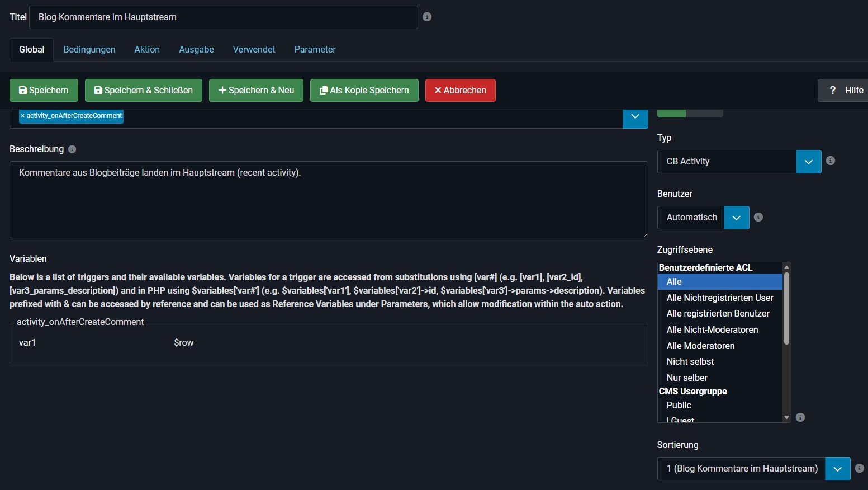Select 'Nur selber' in the Zugriffsebene list
868x490 pixels.
[687, 378]
